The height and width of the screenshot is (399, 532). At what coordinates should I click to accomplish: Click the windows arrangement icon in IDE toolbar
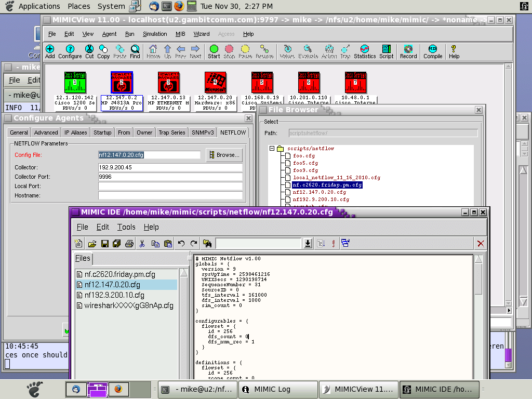(345, 243)
